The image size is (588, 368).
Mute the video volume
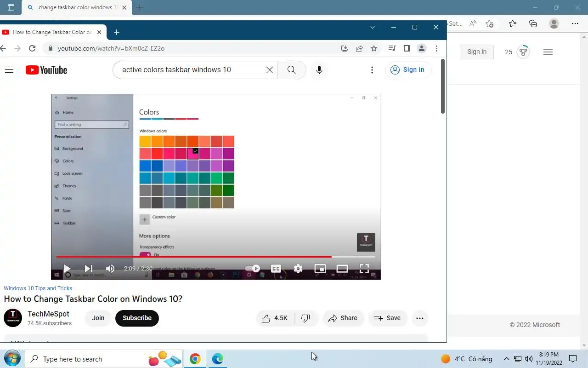pyautogui.click(x=110, y=269)
